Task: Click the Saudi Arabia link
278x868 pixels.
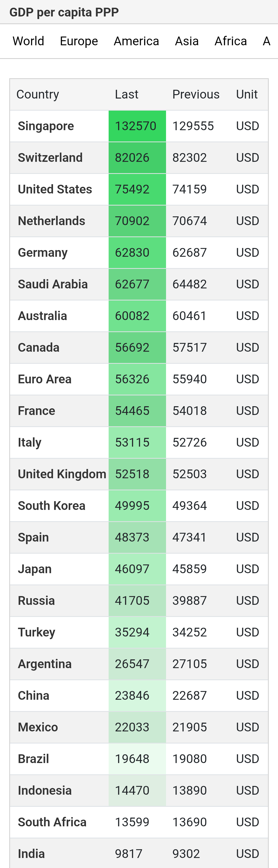Action: click(x=53, y=284)
